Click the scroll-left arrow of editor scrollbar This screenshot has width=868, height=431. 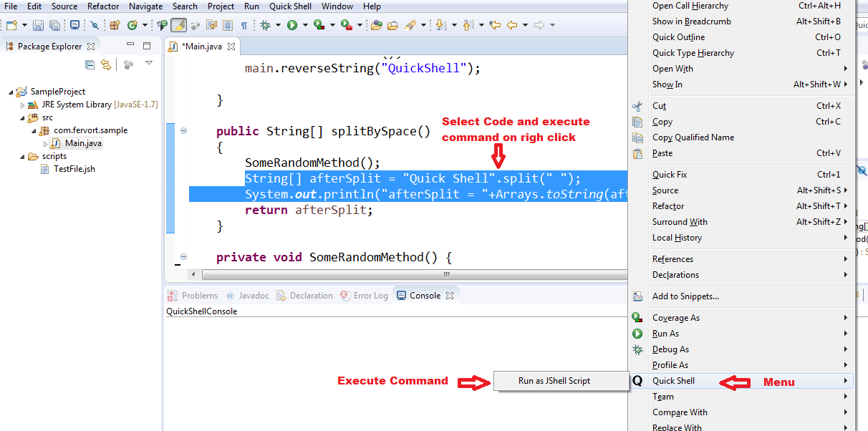click(x=193, y=274)
